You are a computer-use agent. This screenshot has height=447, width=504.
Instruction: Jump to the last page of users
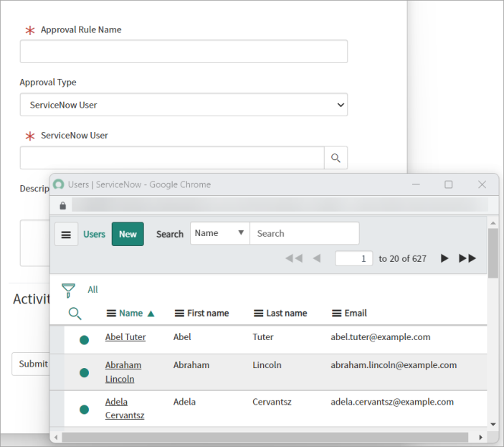pos(467,258)
